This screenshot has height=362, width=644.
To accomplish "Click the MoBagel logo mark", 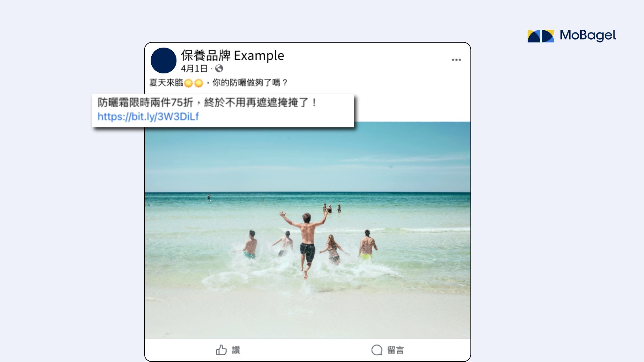I will (541, 36).
